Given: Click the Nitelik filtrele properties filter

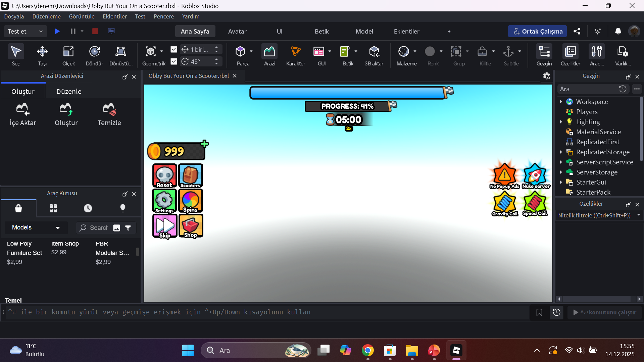Looking at the screenshot, I should [x=599, y=215].
